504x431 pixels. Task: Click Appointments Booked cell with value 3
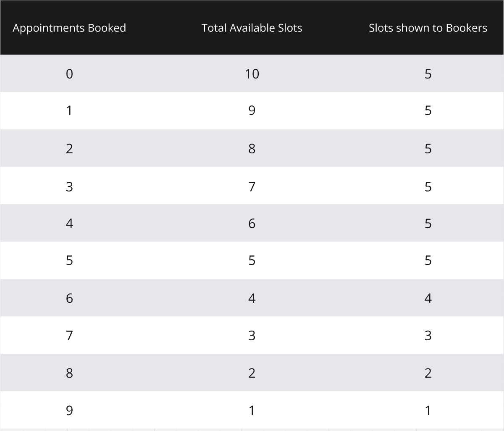coord(69,186)
